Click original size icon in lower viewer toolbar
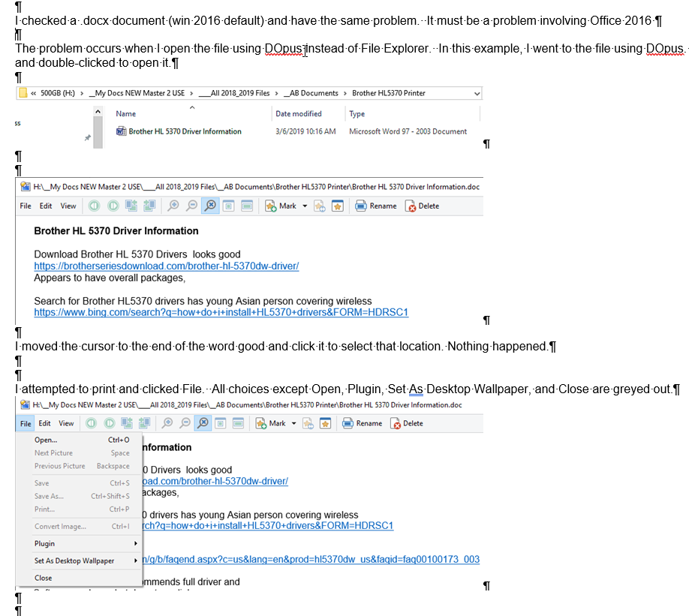 221,423
